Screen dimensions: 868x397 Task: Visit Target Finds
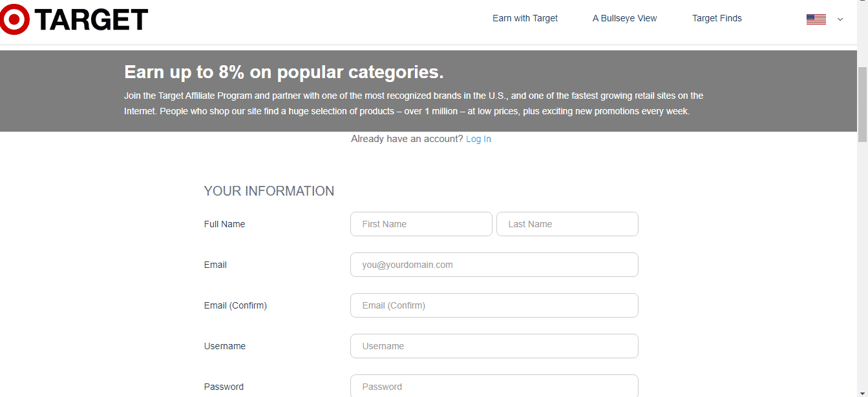point(717,18)
